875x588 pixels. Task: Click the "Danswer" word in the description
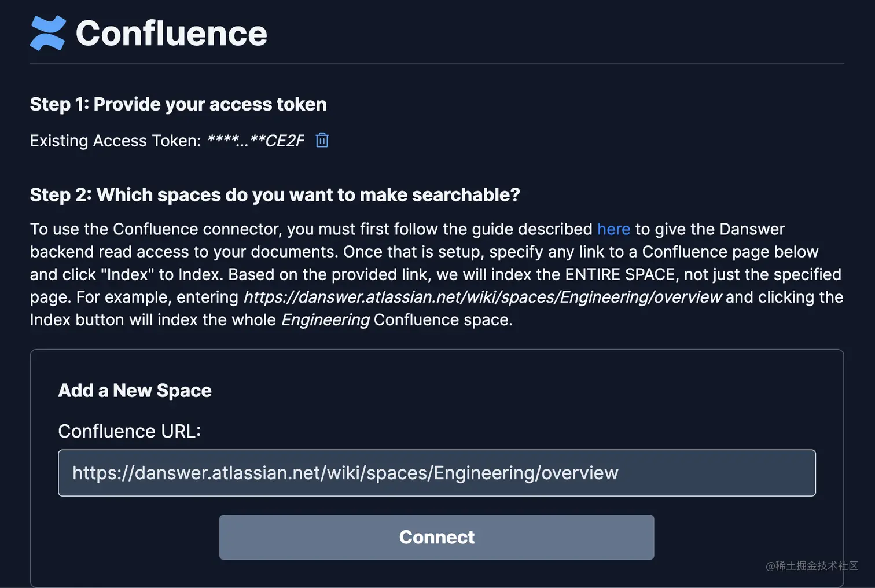click(x=752, y=229)
